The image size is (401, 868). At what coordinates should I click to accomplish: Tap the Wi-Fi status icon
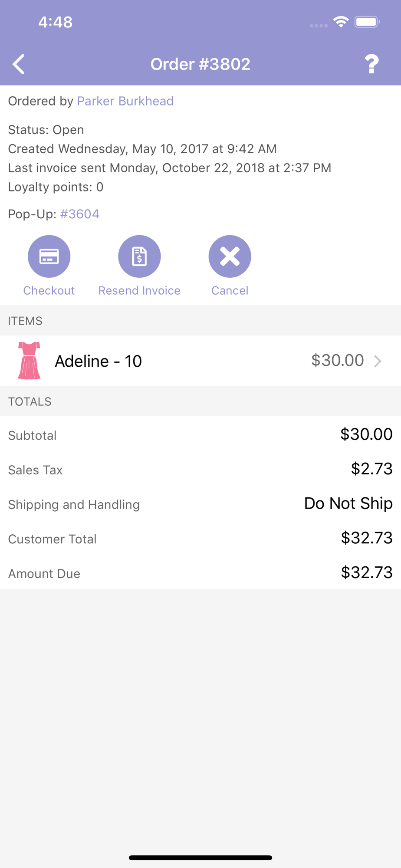click(341, 22)
